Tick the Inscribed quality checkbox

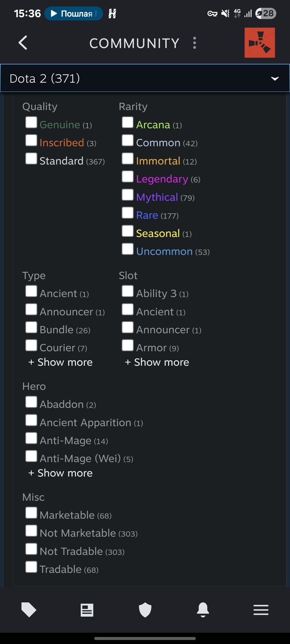coord(31,140)
